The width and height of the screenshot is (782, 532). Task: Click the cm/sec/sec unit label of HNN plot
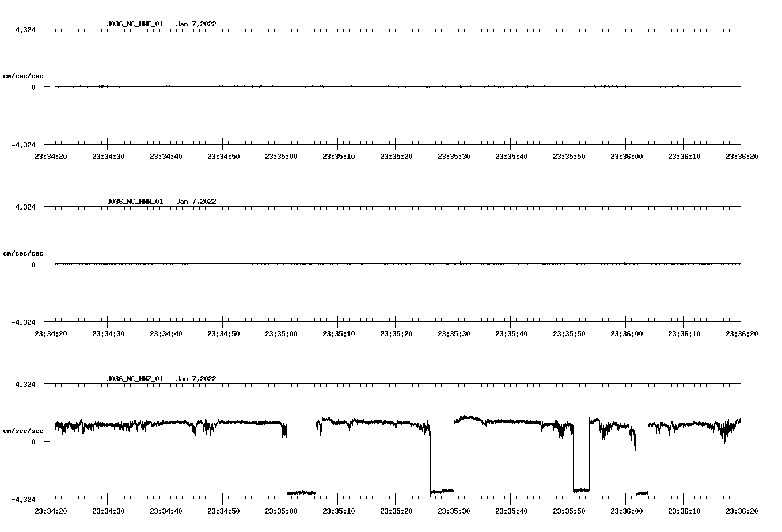pyautogui.click(x=23, y=253)
